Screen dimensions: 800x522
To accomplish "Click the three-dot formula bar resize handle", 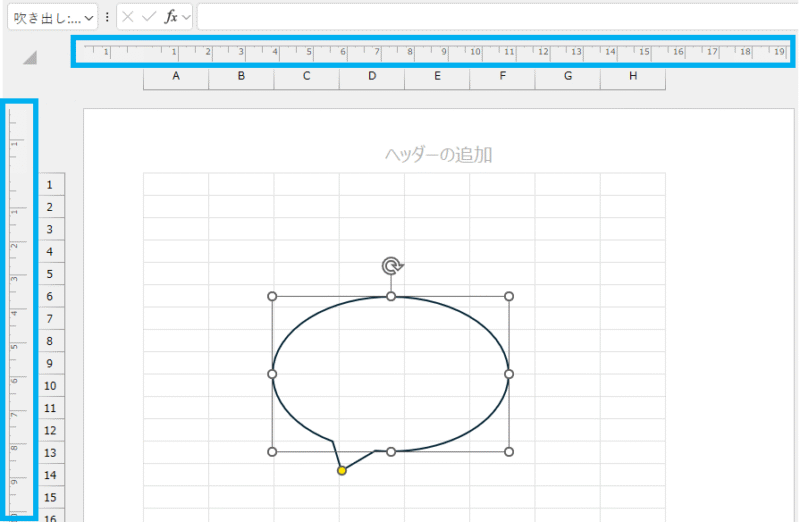I will coord(107,17).
